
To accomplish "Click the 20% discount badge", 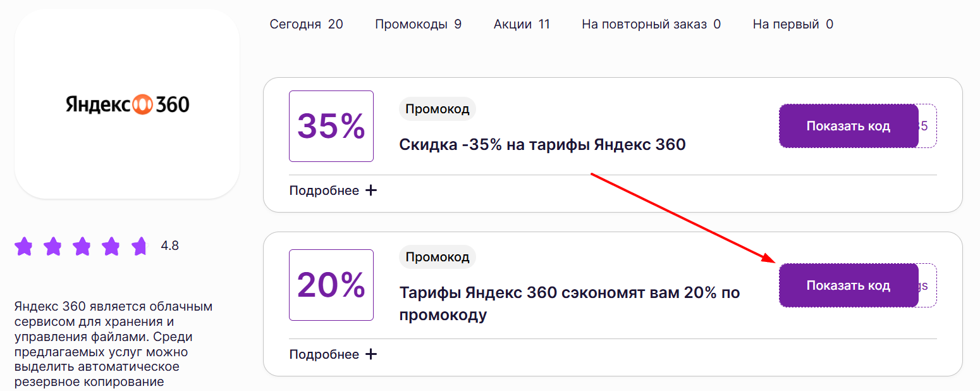I will [x=331, y=285].
